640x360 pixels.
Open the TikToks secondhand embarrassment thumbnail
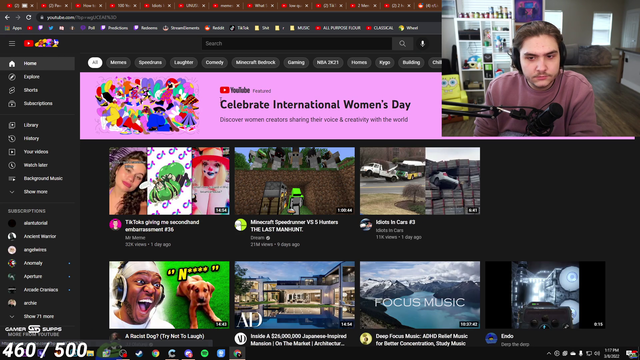point(169,181)
